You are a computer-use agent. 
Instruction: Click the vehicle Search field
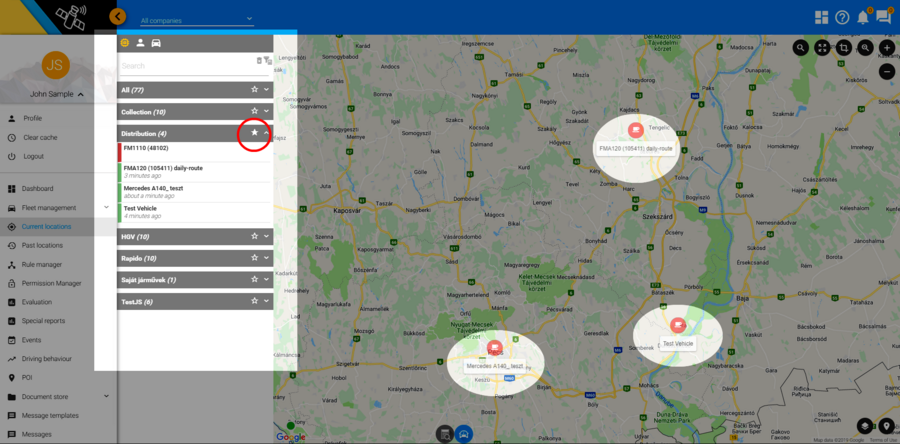point(185,66)
